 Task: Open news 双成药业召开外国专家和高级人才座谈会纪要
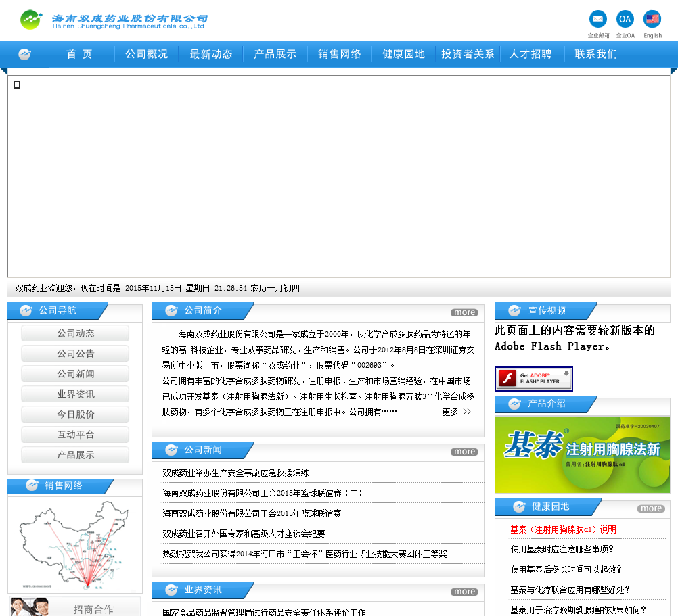tap(244, 534)
